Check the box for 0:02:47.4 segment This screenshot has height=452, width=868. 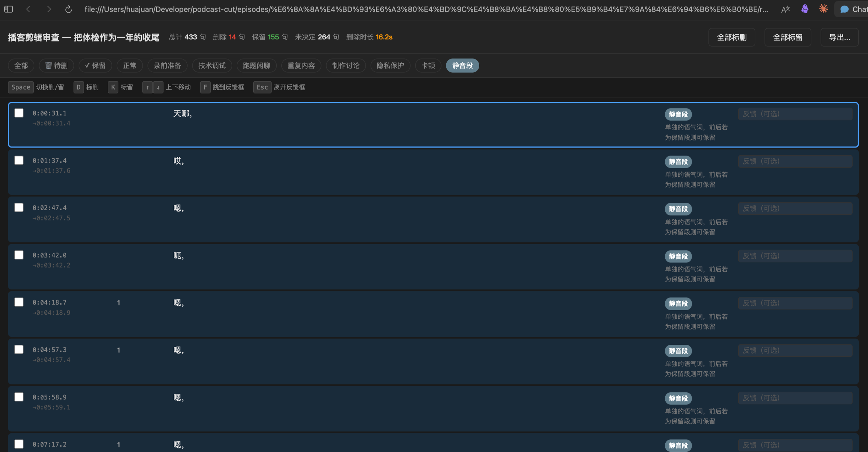point(19,207)
